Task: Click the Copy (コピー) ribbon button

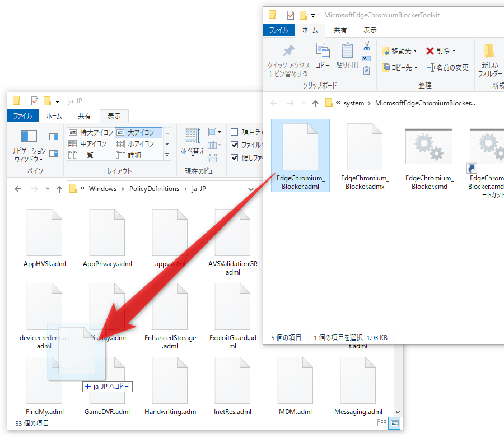Action: coord(323,55)
